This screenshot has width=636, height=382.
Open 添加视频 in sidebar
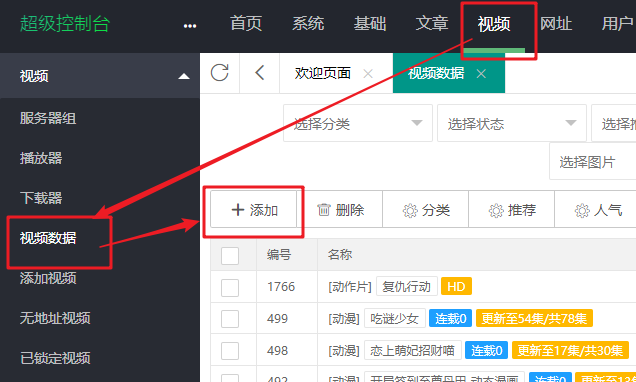coord(48,278)
